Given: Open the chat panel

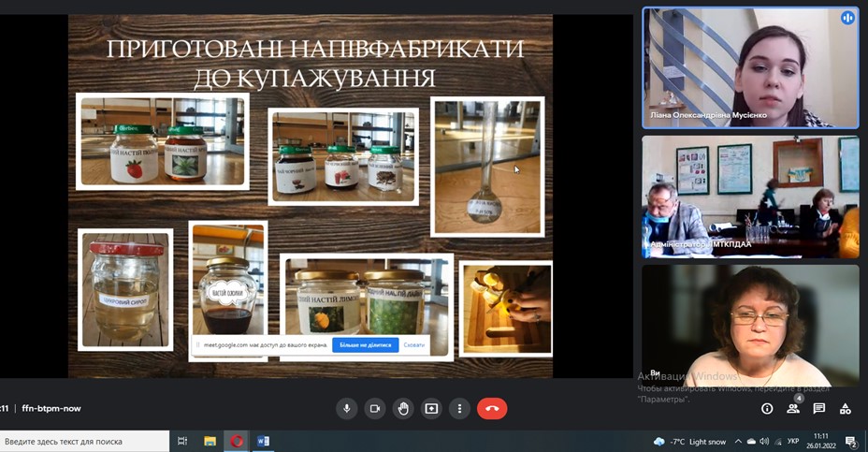Looking at the screenshot, I should (819, 409).
